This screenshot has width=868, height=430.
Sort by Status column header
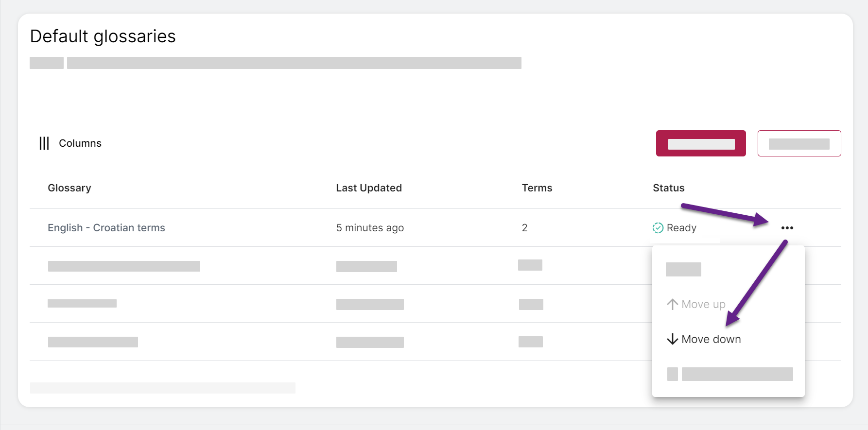(669, 188)
